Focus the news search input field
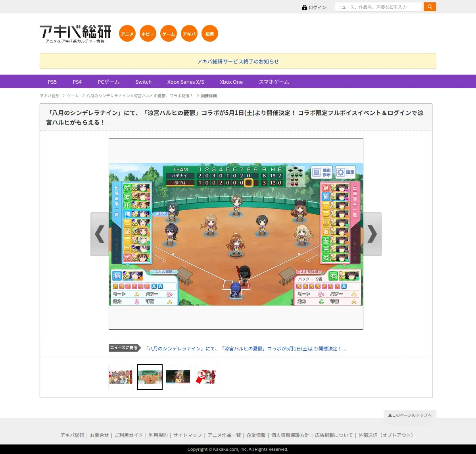 point(378,7)
